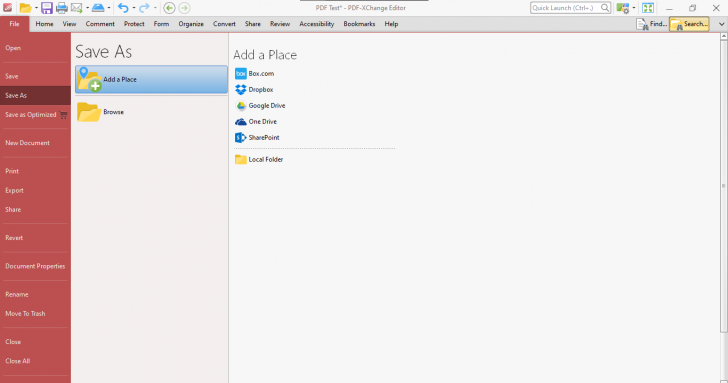Toggle full screen mode icon
The height and width of the screenshot is (383, 728).
(648, 8)
